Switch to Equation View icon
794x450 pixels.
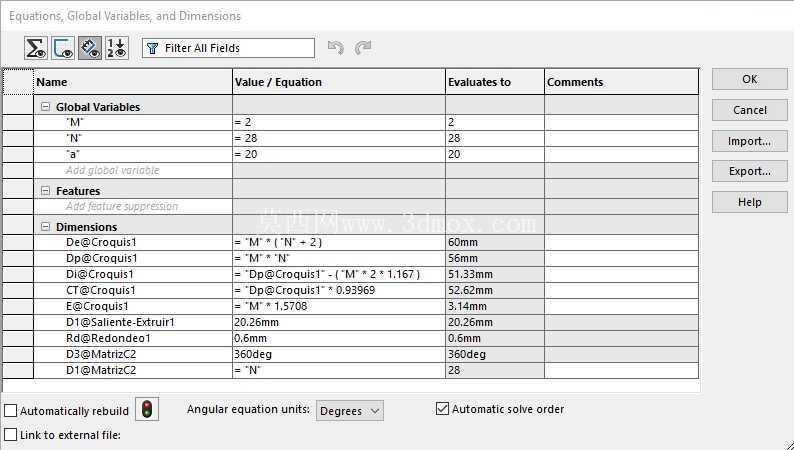(36, 48)
